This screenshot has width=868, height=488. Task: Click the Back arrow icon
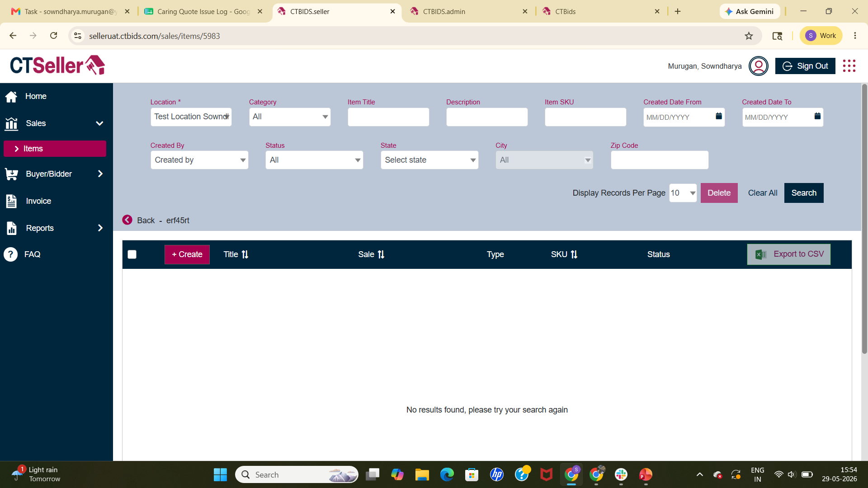[127, 220]
